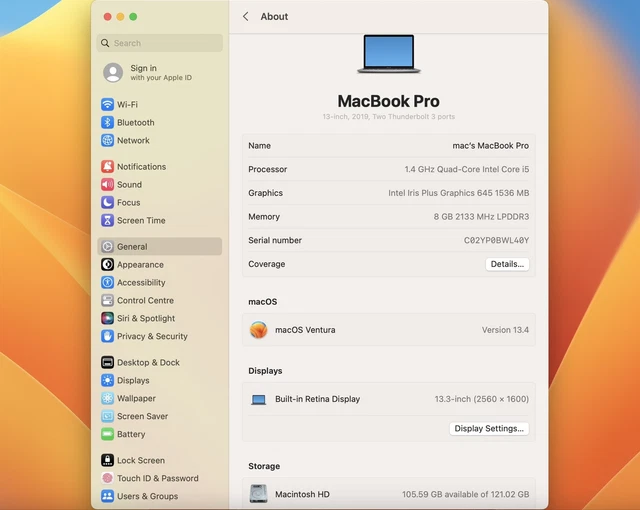Select the Network globe icon

pos(107,141)
